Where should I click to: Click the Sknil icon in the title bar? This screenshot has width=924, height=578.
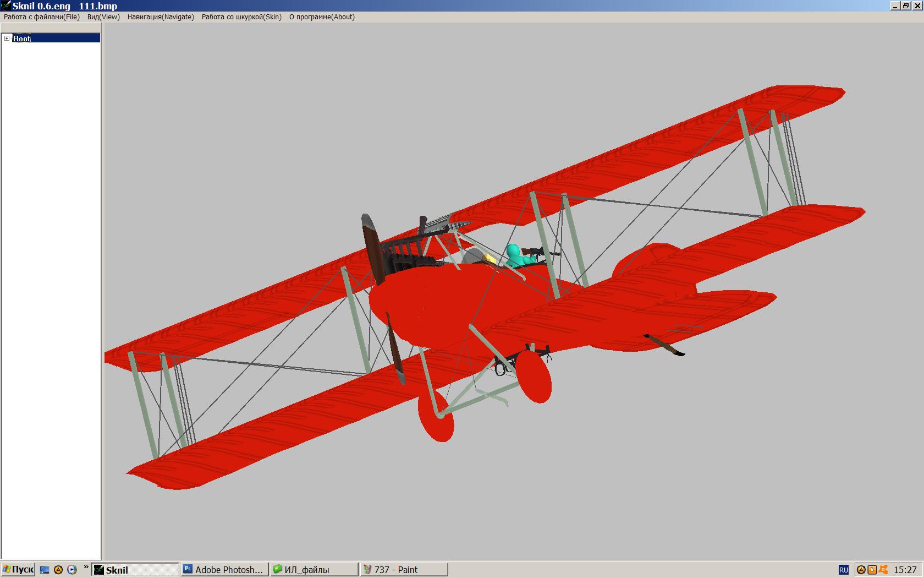pos(5,6)
